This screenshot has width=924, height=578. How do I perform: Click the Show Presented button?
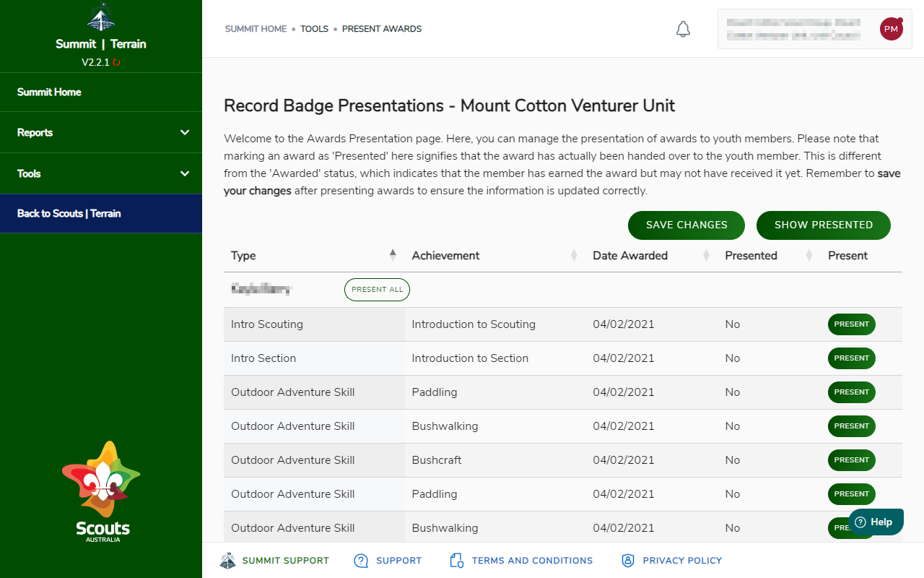[x=823, y=225]
